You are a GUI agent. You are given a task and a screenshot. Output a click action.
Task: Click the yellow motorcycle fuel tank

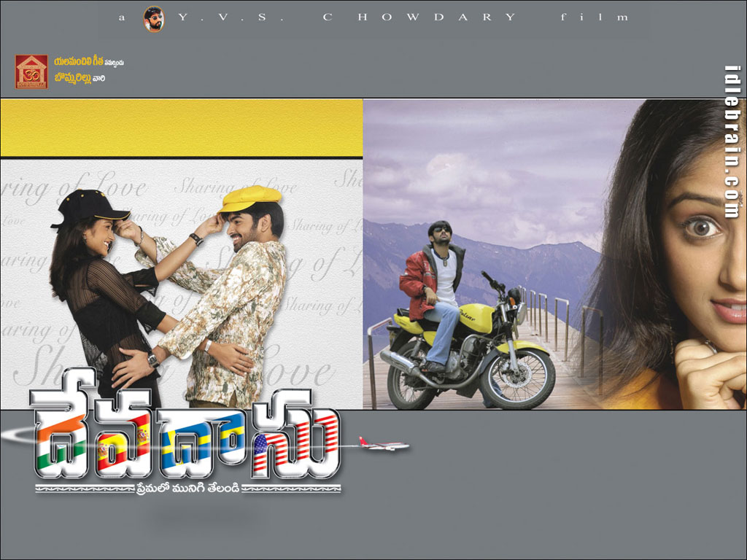click(x=476, y=318)
